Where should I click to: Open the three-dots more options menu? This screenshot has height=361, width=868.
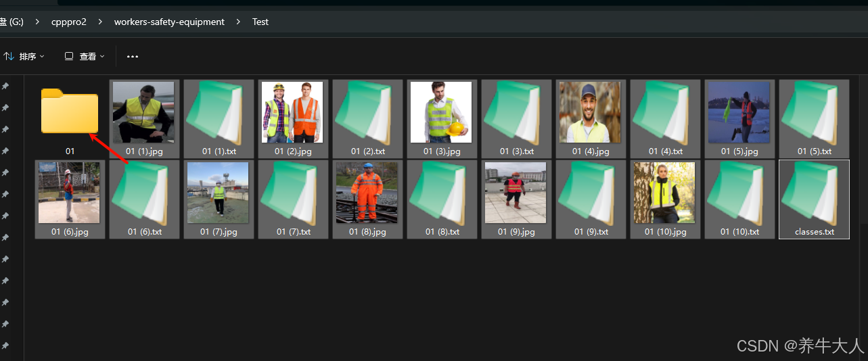(133, 56)
